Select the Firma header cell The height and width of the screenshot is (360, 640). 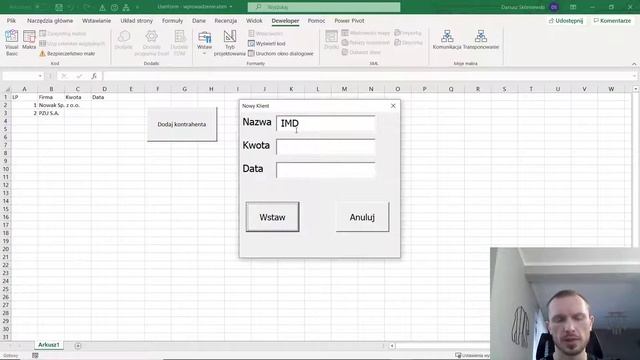pos(51,97)
